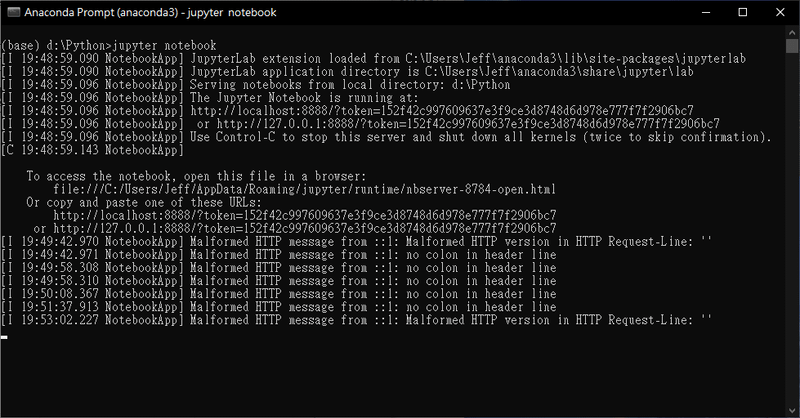
Task: Click the 19:53:02.227 Malformed HTTP message line
Action: click(356, 320)
